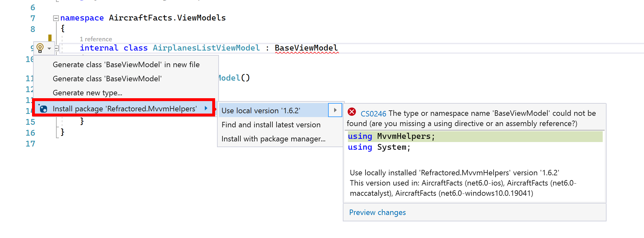Screen dimensions: 644x238
Task: Click the 1 reference CodeLens link
Action: 96,39
